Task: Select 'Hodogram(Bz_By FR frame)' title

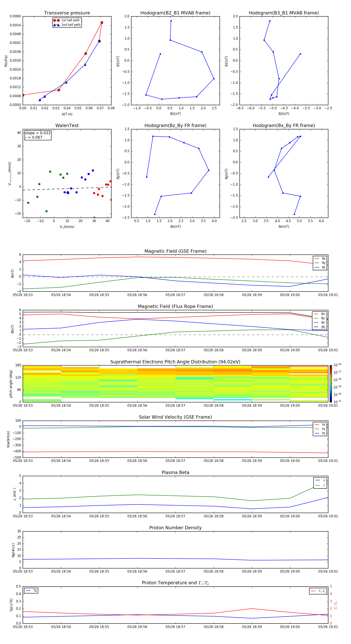Action: pos(175,125)
